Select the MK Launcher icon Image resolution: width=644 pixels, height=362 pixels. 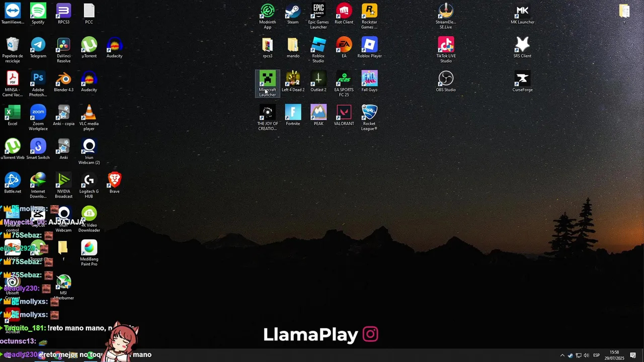(x=522, y=14)
